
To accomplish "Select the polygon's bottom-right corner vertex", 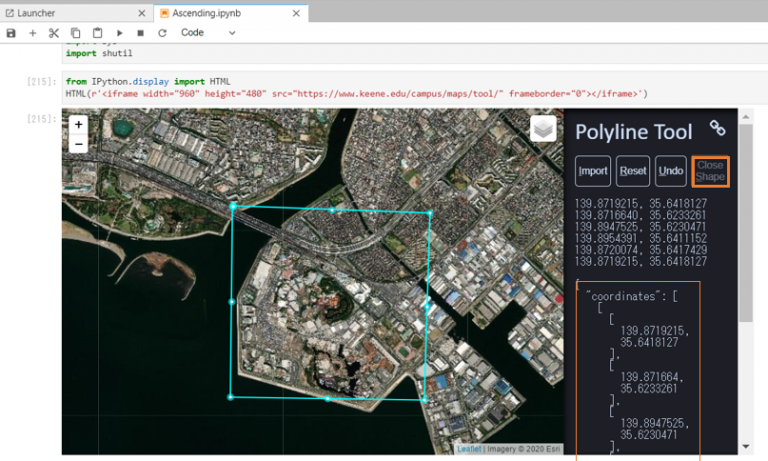I will click(424, 400).
